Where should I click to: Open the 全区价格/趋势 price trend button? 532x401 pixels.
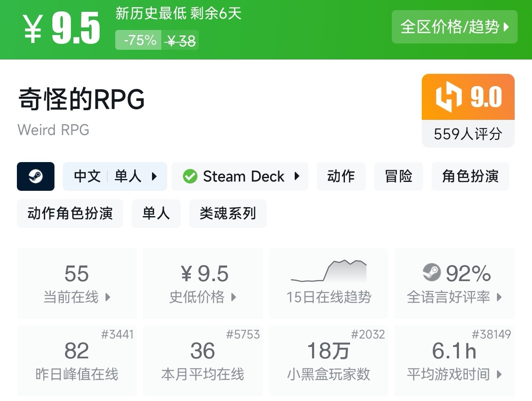(454, 27)
